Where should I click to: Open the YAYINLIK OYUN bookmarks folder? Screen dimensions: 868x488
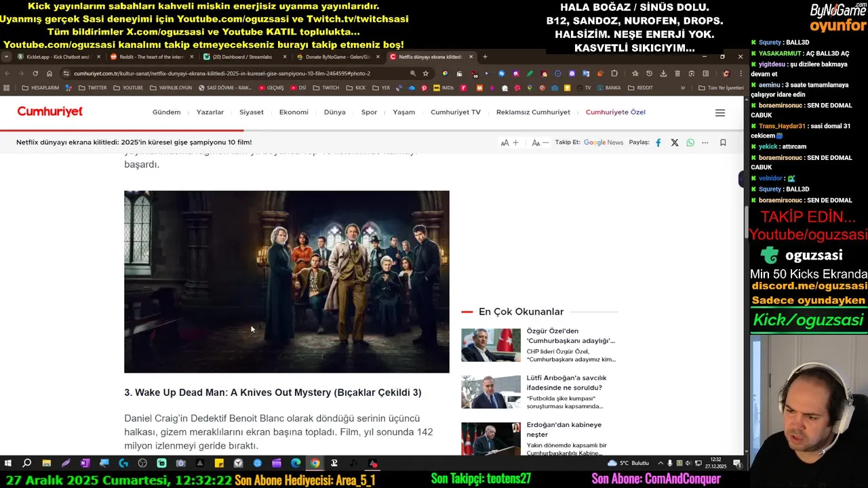coord(171,87)
